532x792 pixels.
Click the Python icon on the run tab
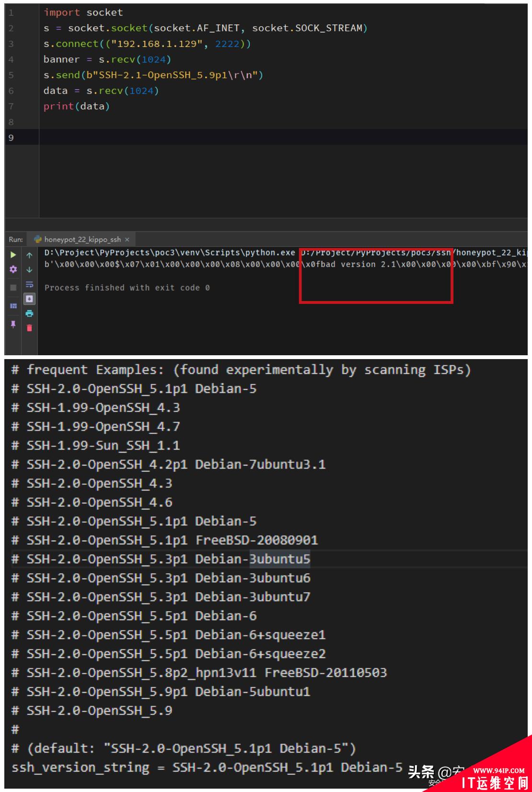pyautogui.click(x=38, y=239)
